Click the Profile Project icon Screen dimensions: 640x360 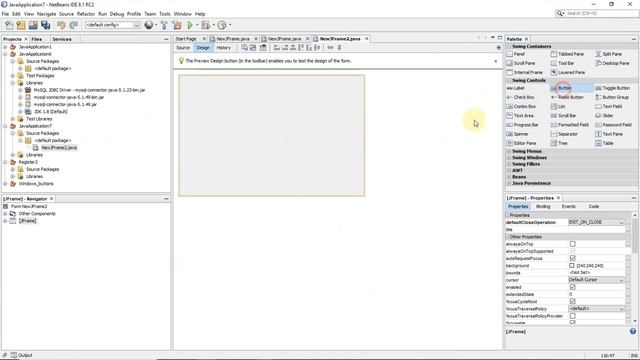click(x=222, y=25)
